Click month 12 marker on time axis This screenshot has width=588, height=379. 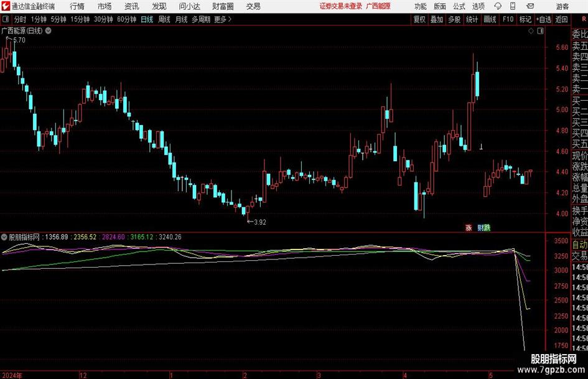pos(83,375)
